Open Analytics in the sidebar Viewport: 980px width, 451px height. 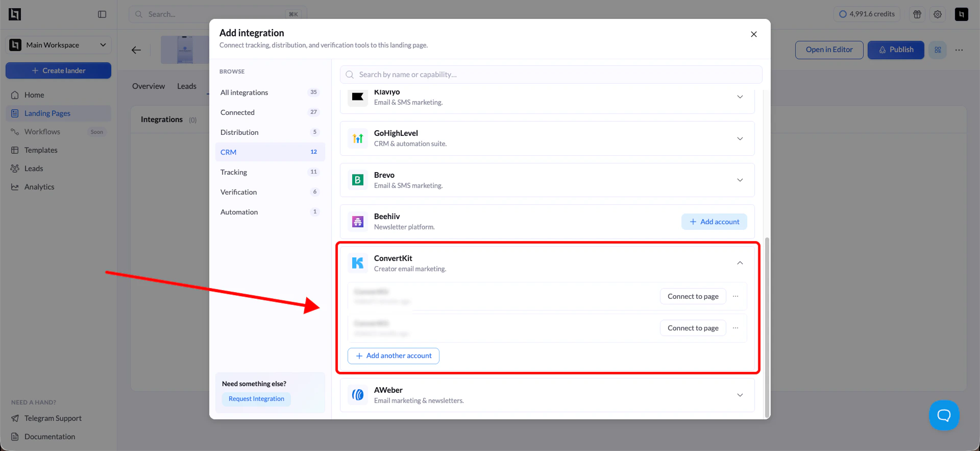point(58,187)
